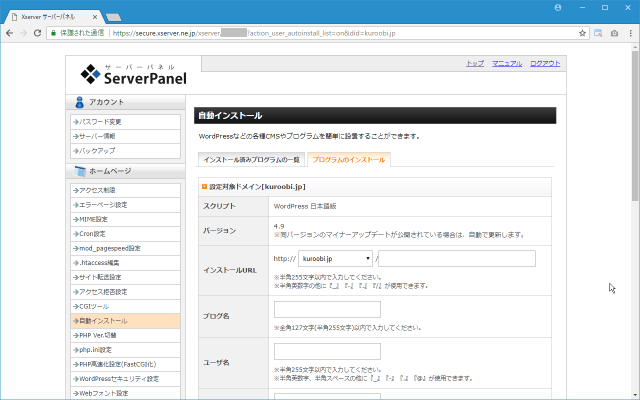
Task: Click the ログアウト link
Action: pyautogui.click(x=545, y=63)
